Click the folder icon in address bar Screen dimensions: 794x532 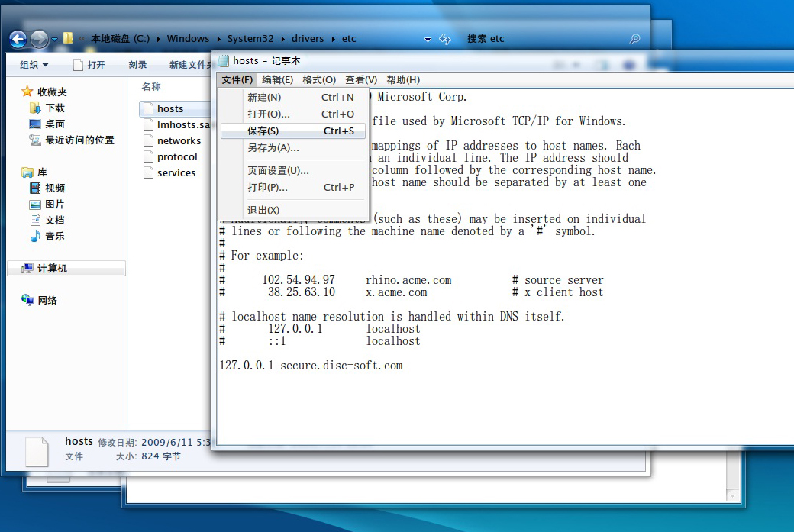coord(68,38)
